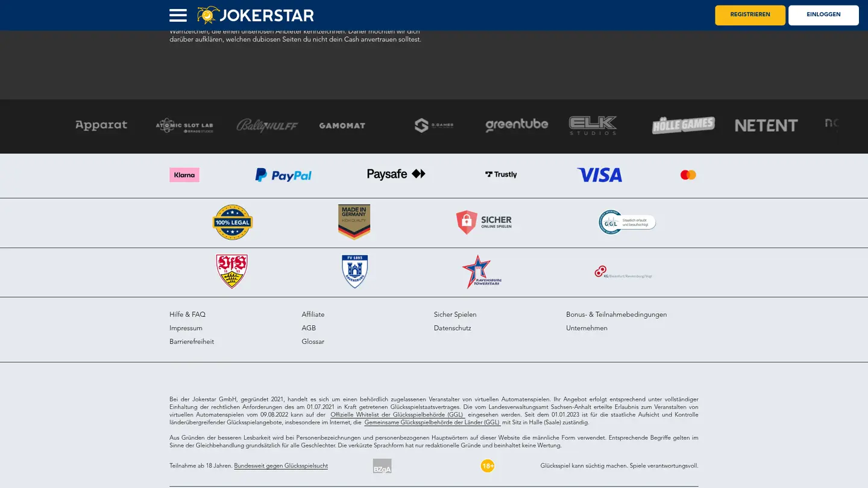Image resolution: width=868 pixels, height=488 pixels.
Task: Select the G.Games provider logo
Action: [434, 125]
